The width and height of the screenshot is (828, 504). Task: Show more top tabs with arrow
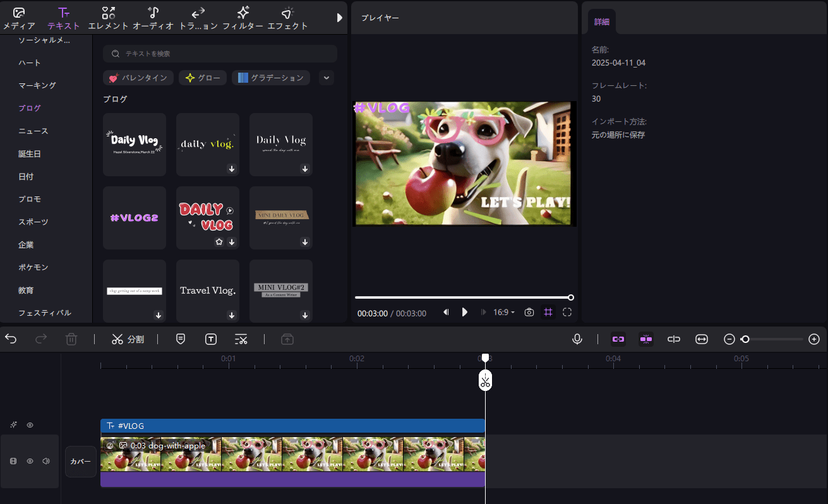tap(339, 18)
